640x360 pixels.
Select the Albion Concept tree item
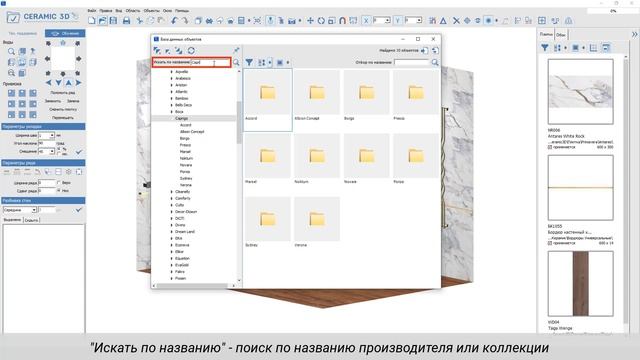pos(192,132)
